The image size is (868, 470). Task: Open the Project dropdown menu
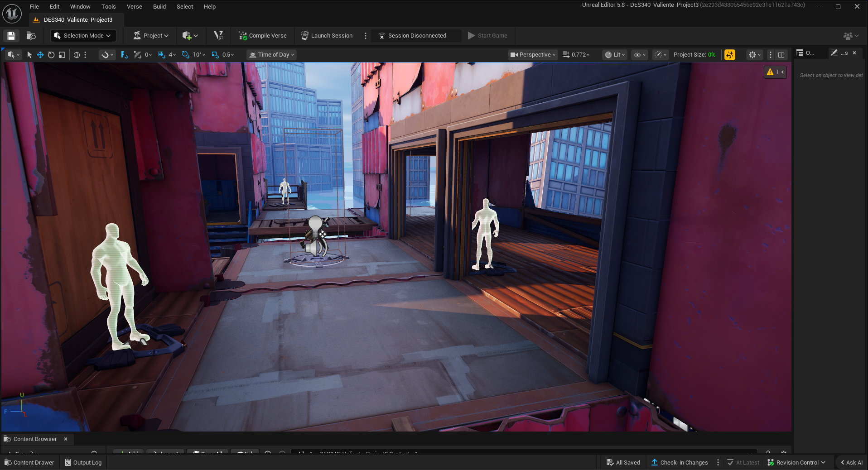click(x=151, y=36)
